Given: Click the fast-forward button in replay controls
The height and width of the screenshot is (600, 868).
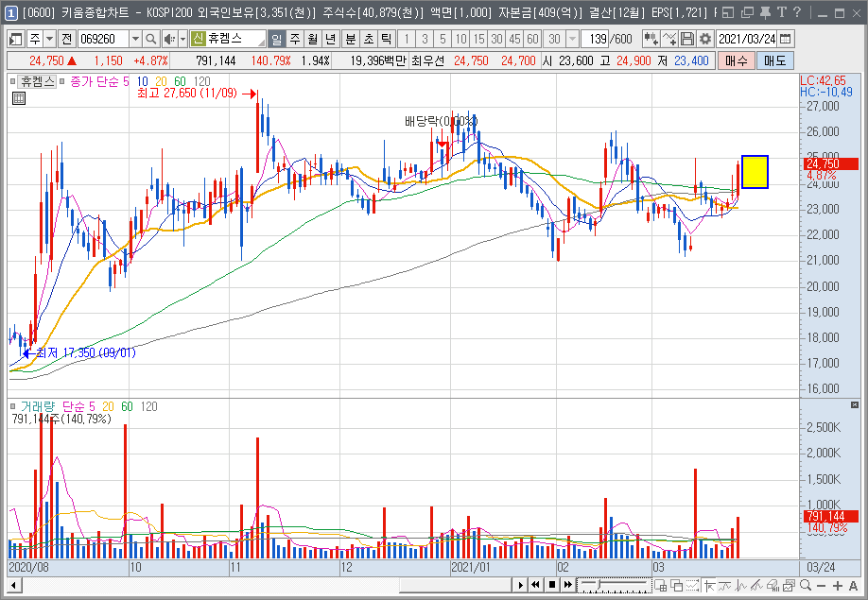Looking at the screenshot, I should (x=568, y=585).
